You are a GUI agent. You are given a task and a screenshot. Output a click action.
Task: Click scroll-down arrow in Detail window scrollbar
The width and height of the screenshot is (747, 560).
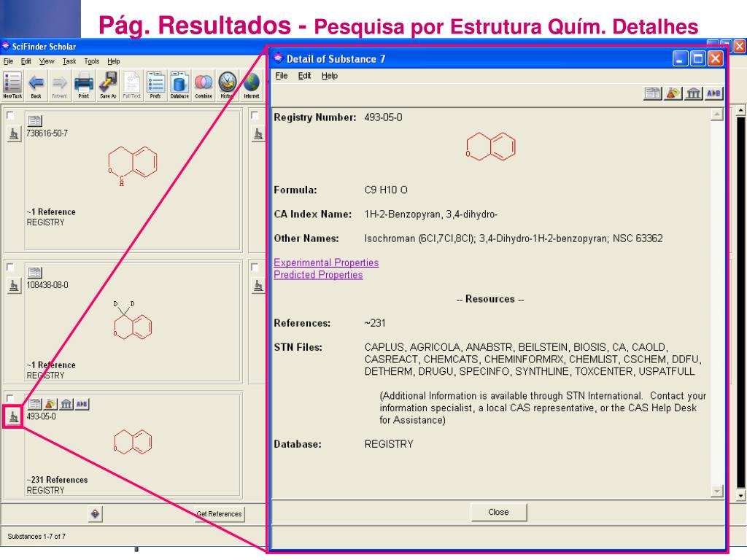click(716, 491)
